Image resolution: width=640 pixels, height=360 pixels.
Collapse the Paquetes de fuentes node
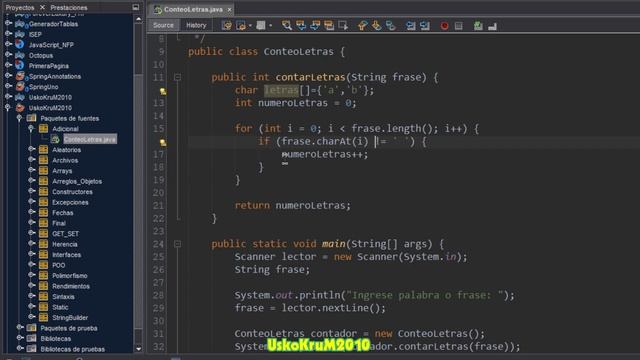(x=19, y=118)
